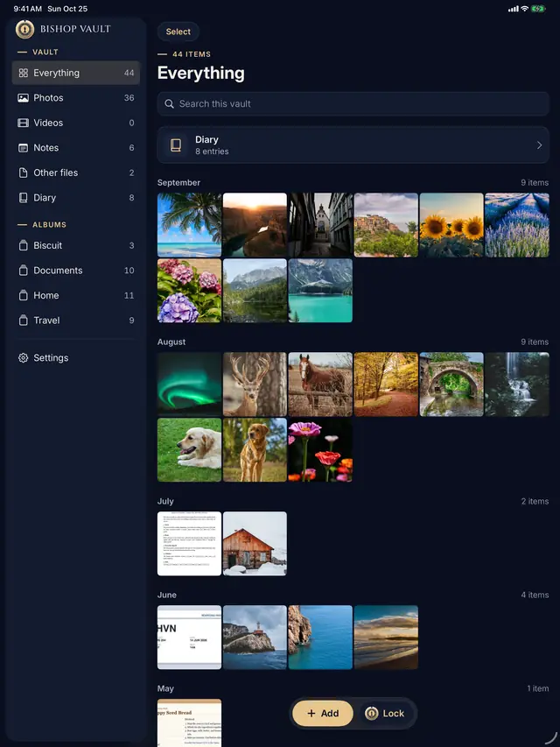Open the white dog lying on grass photo

190,450
